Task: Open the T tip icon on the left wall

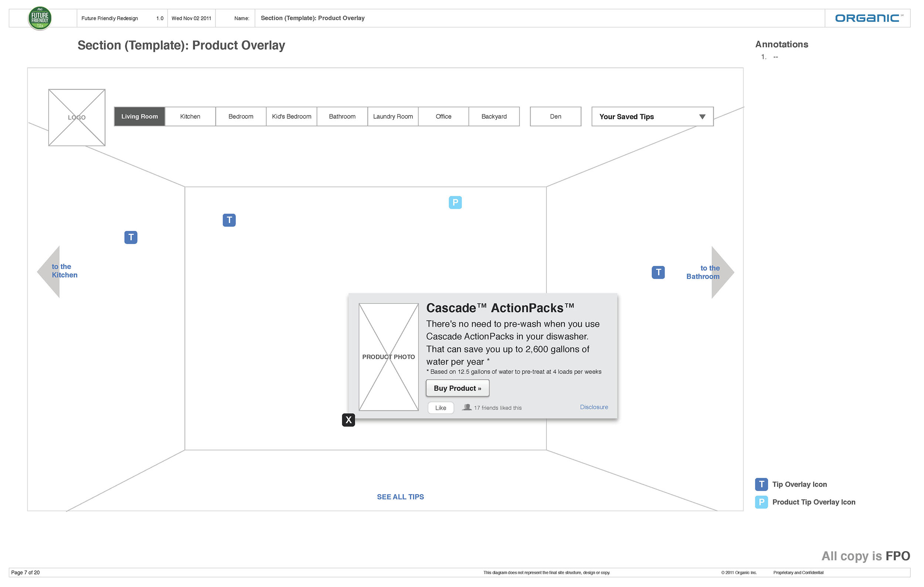Action: [x=131, y=237]
